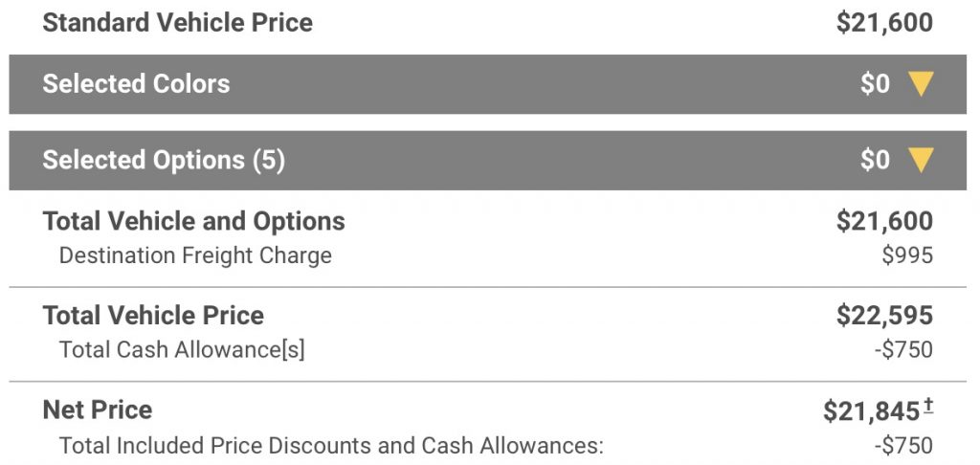Viewport: 980px width, 465px height.
Task: Click the dagger footnote beside Net Price
Action: coord(928,407)
